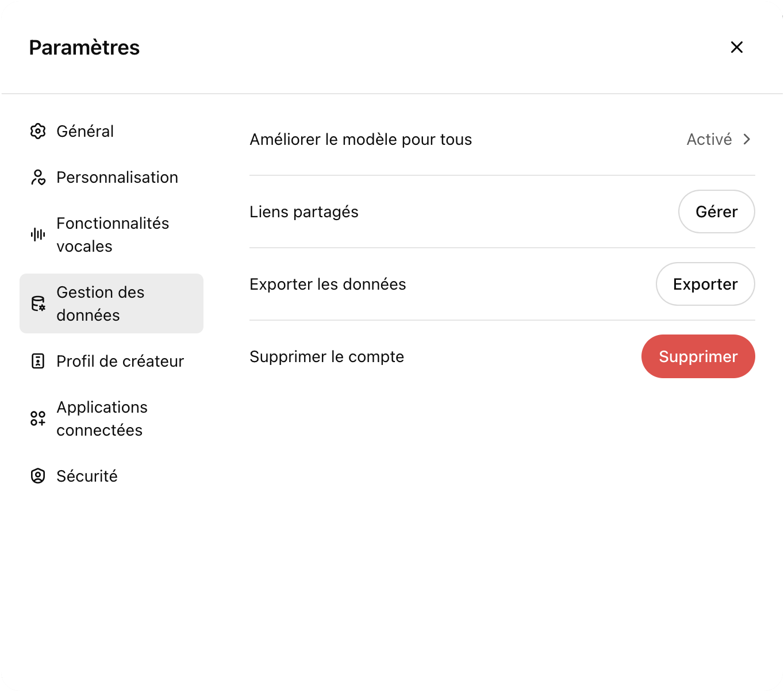Click the person-heart icon for Personnalisation
The image size is (784, 692).
38,177
